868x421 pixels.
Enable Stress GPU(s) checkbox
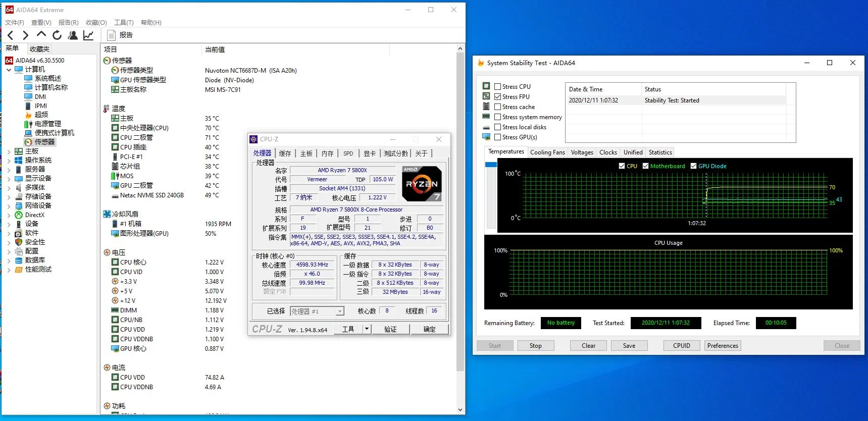(x=498, y=137)
